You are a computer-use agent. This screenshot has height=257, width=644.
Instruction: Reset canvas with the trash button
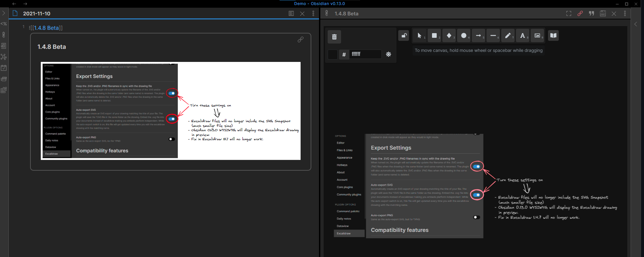334,37
